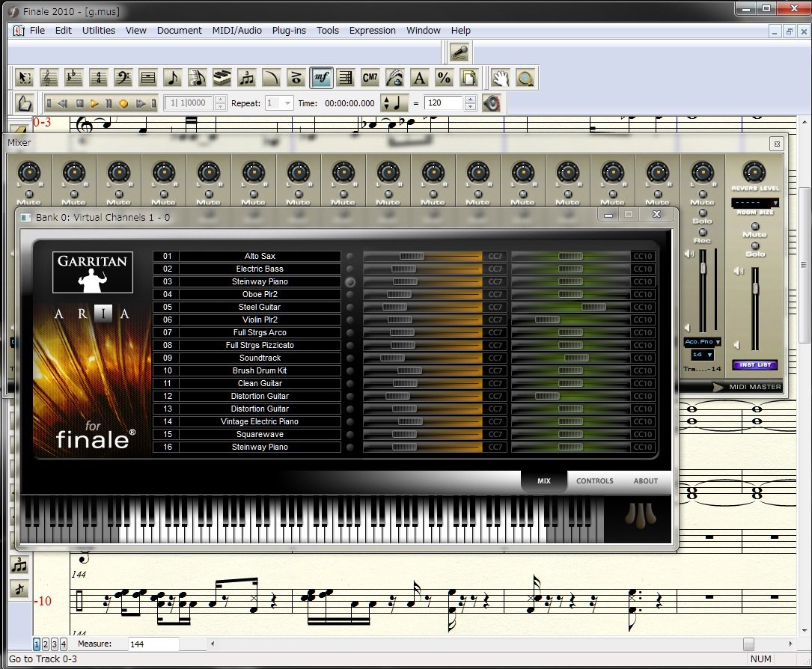
Task: Click the pointing hand icon in playback bar
Action: [24, 103]
